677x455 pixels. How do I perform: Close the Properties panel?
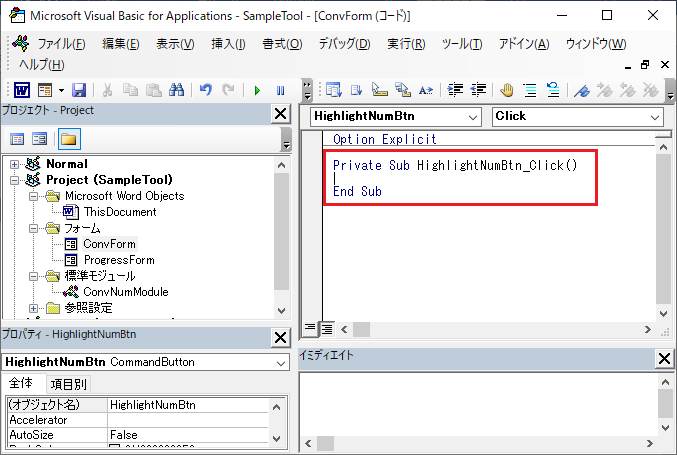pyautogui.click(x=280, y=338)
